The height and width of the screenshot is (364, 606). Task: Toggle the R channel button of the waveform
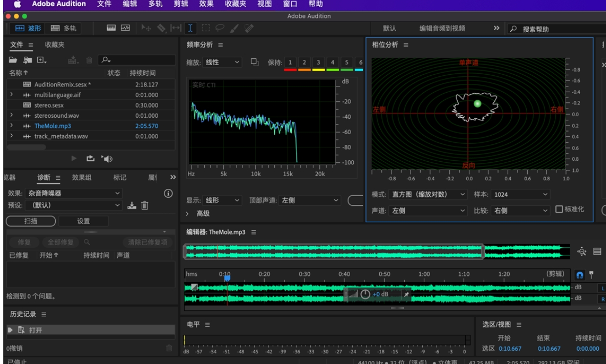(x=602, y=299)
